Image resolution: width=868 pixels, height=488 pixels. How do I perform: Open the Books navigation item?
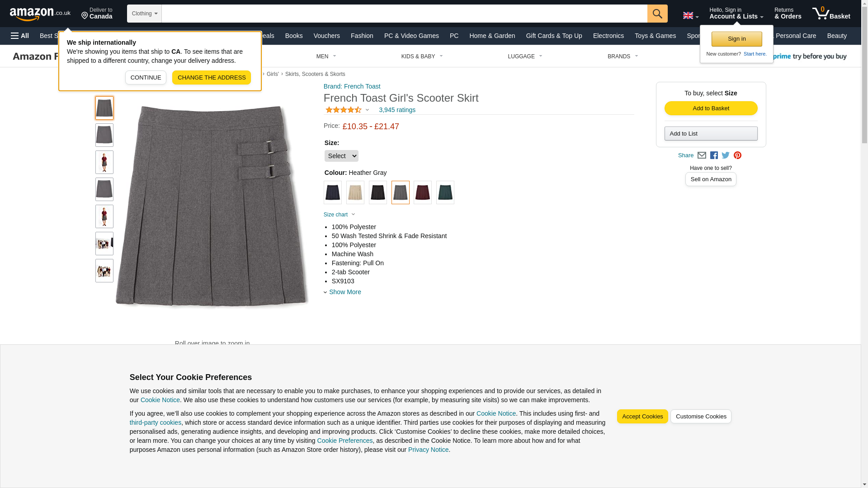(x=294, y=36)
